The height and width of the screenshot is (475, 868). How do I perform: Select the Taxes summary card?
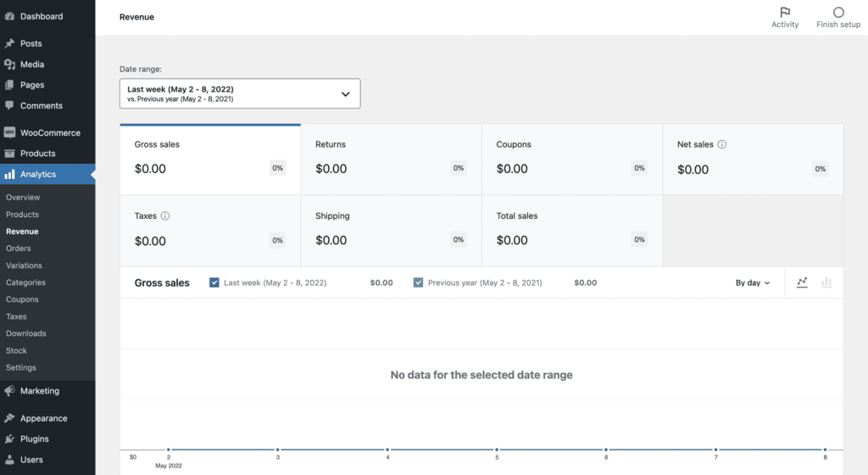(x=210, y=231)
